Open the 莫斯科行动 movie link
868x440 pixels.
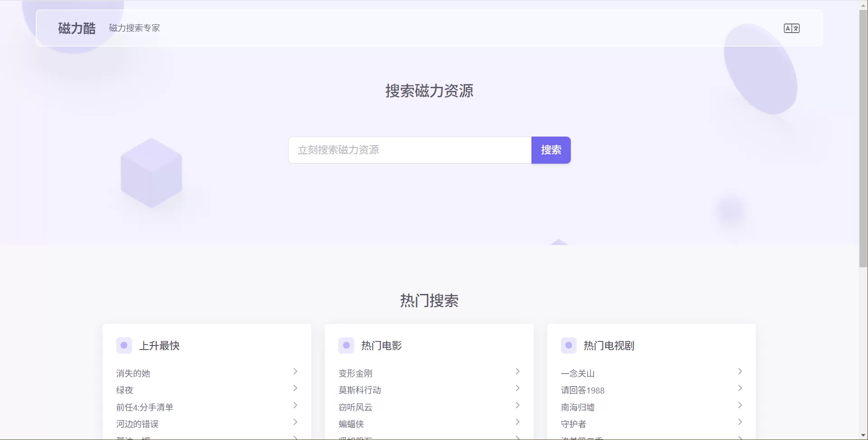[x=360, y=390]
